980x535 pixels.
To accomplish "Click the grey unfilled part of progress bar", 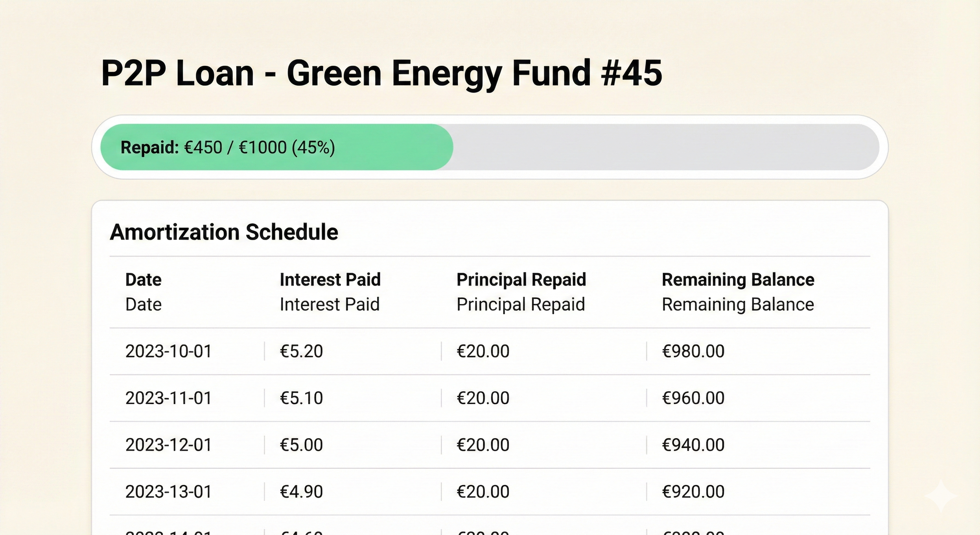I will pos(666,147).
